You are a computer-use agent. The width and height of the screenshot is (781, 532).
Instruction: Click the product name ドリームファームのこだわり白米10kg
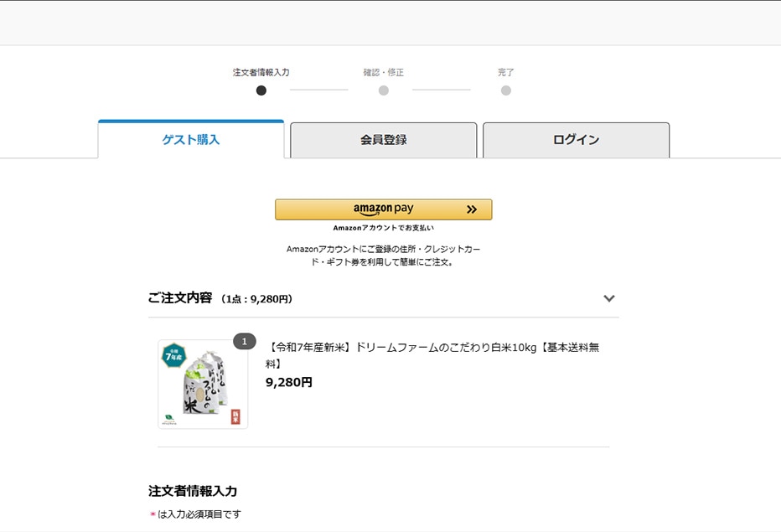coord(432,348)
